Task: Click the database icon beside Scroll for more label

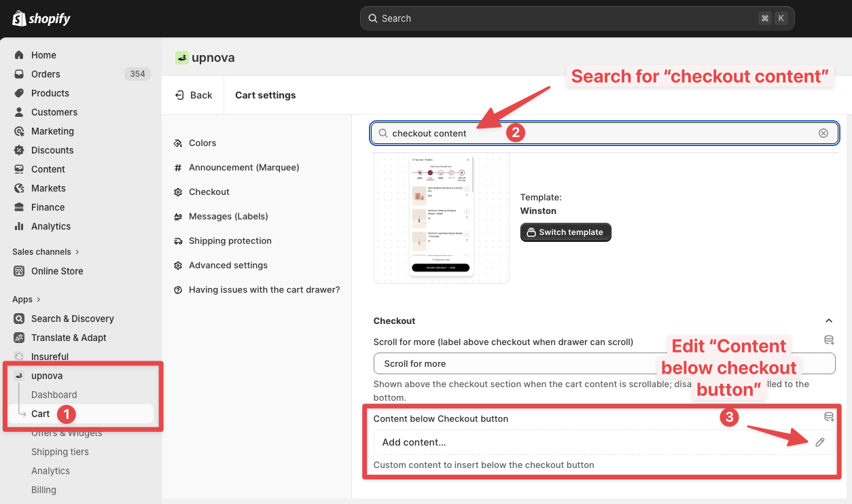Action: [829, 340]
